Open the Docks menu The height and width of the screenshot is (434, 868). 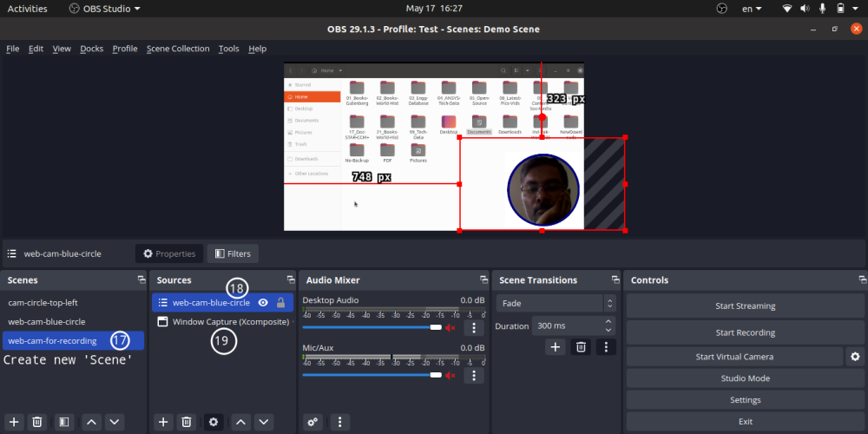[x=92, y=49]
